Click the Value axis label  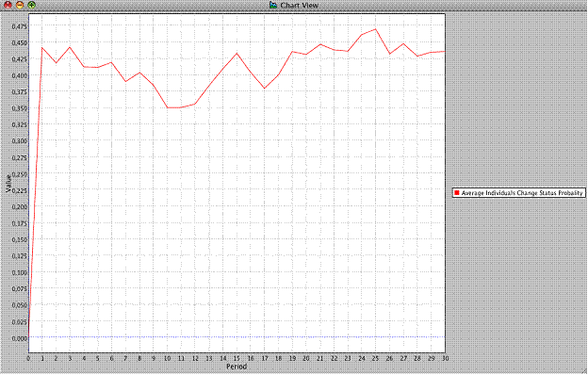point(8,184)
